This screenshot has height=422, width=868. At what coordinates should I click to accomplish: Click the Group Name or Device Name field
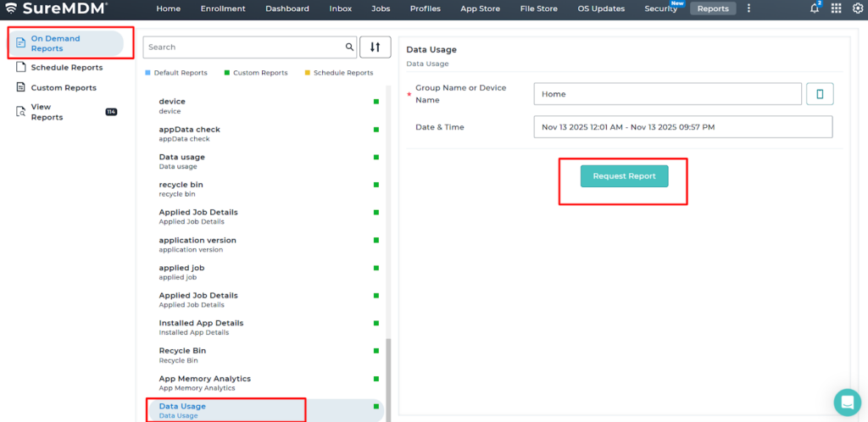[x=667, y=94]
